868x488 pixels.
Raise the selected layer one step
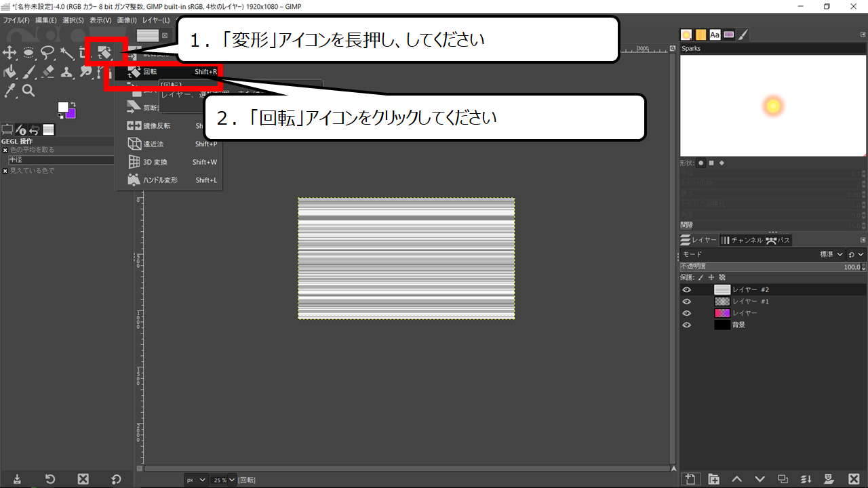736,479
